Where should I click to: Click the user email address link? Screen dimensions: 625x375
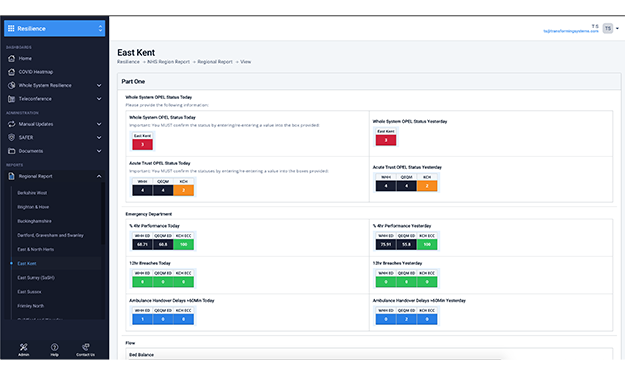(571, 31)
